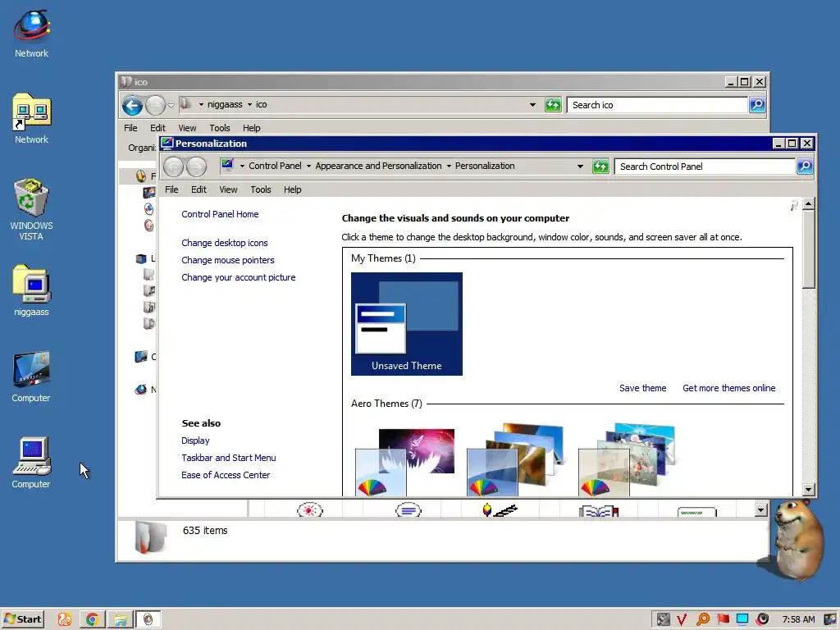Click the monitor icon in the Personalization address bar

[x=228, y=165]
